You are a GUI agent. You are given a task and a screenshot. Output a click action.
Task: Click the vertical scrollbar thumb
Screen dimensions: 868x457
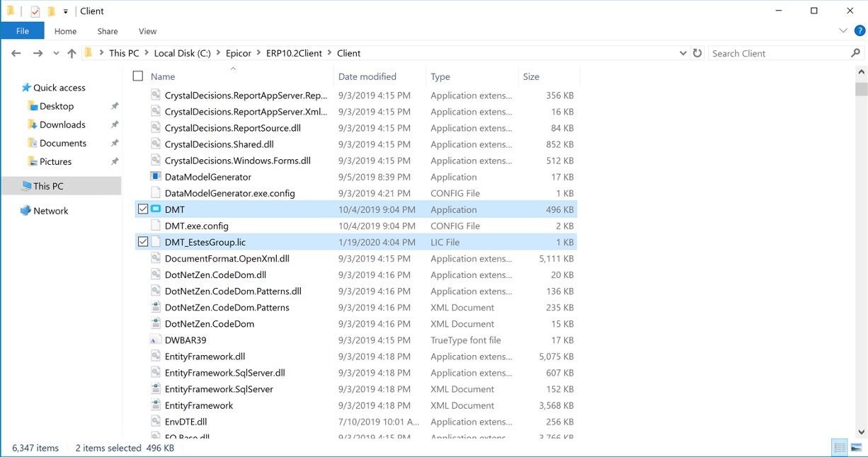coord(862,89)
